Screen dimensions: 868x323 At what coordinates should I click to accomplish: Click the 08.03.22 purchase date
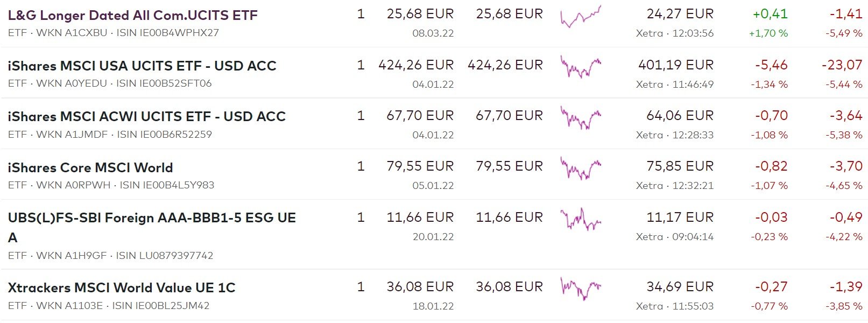[433, 33]
